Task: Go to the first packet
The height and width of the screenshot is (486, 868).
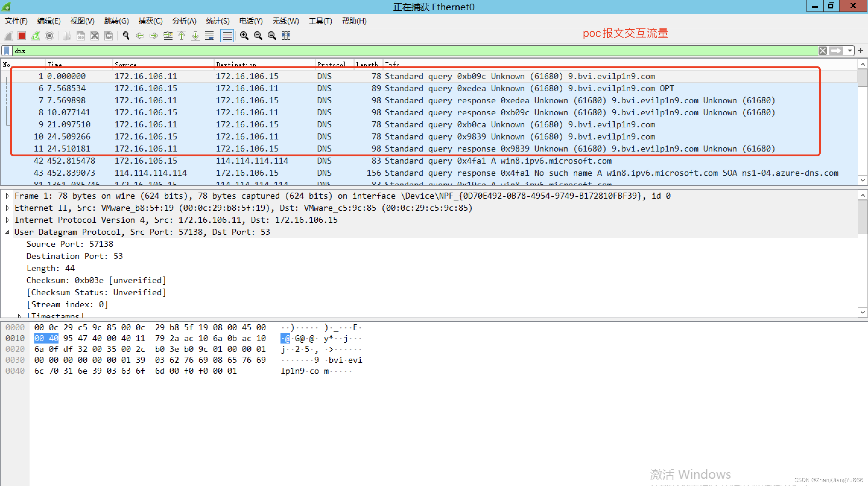Action: tap(182, 35)
